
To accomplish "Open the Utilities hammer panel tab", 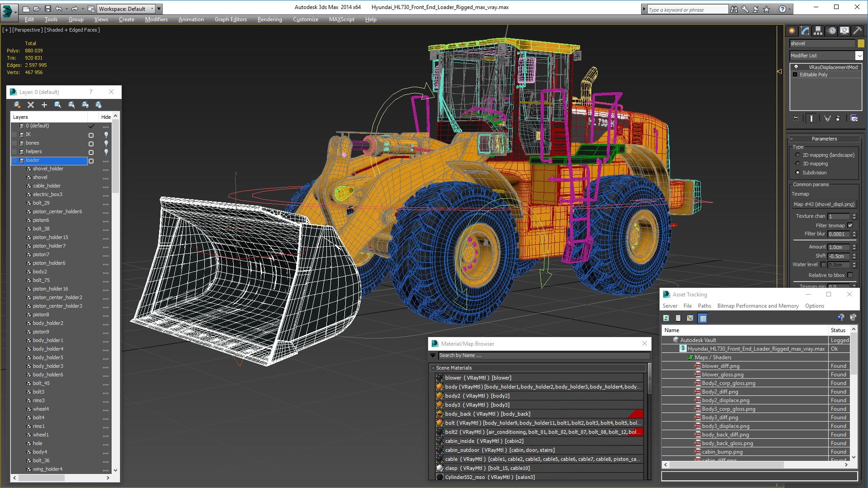I will (x=858, y=31).
